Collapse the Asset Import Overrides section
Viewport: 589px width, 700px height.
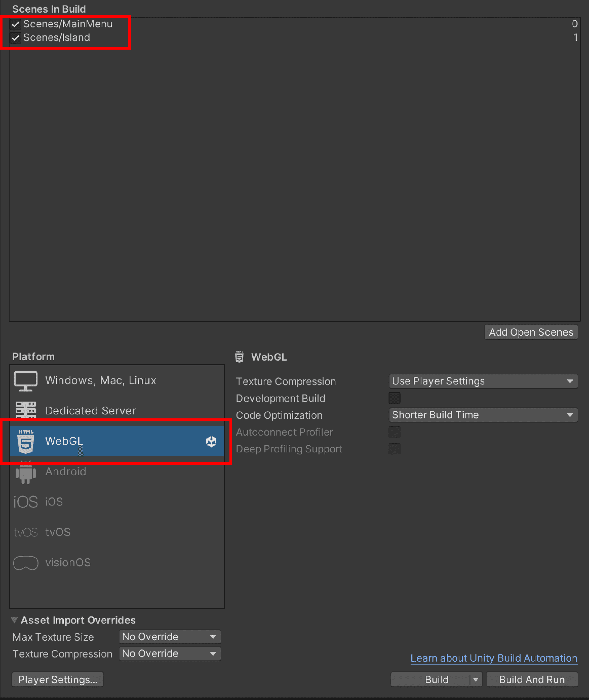click(x=15, y=620)
